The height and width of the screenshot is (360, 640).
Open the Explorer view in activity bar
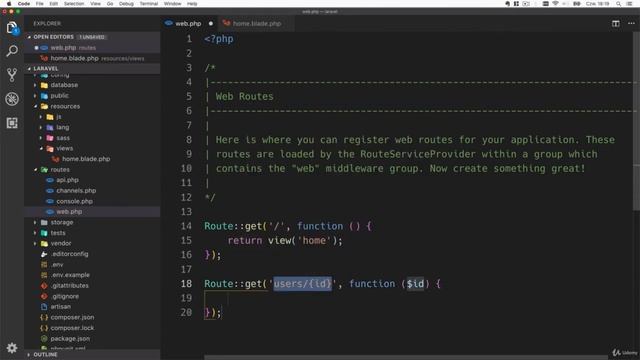coord(12,28)
